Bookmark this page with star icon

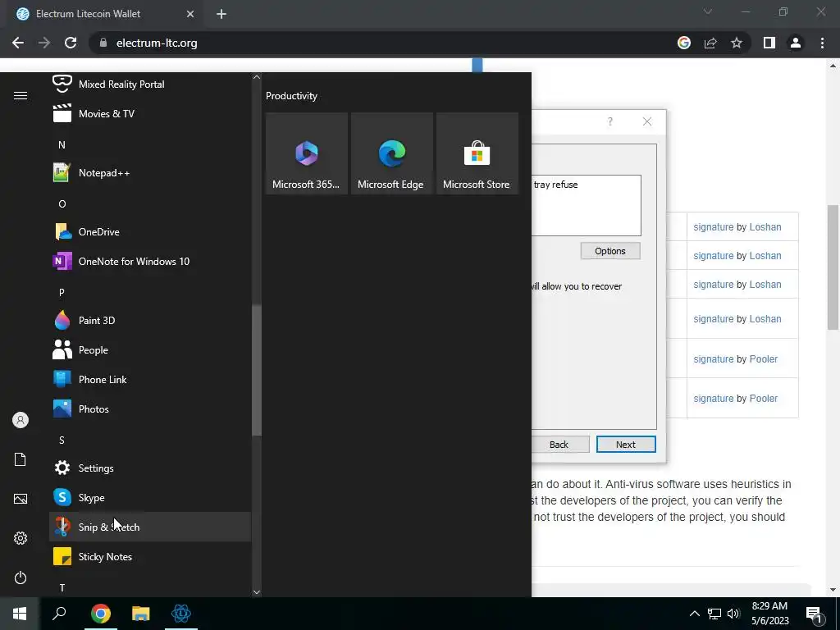point(737,43)
